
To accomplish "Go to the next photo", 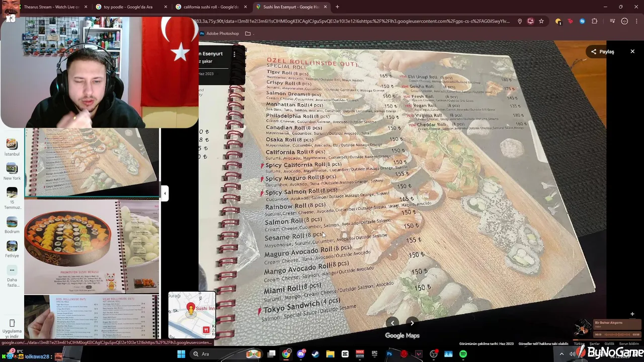I will [412, 323].
